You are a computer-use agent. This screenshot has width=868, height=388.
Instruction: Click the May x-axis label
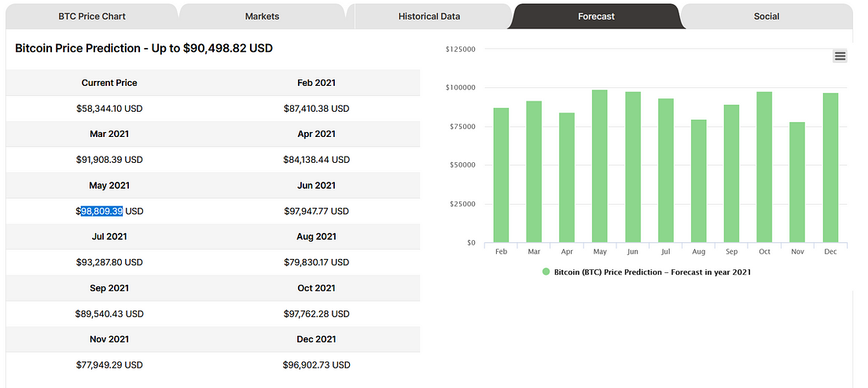point(600,252)
